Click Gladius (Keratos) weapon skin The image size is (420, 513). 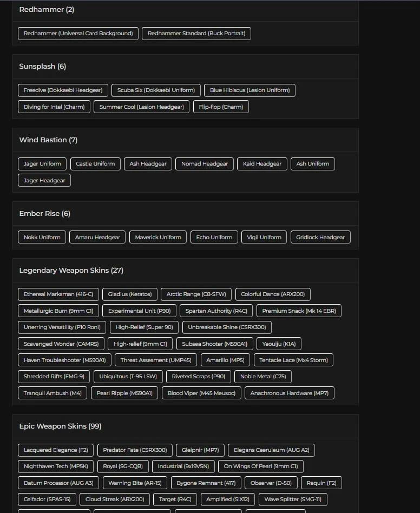(x=130, y=295)
